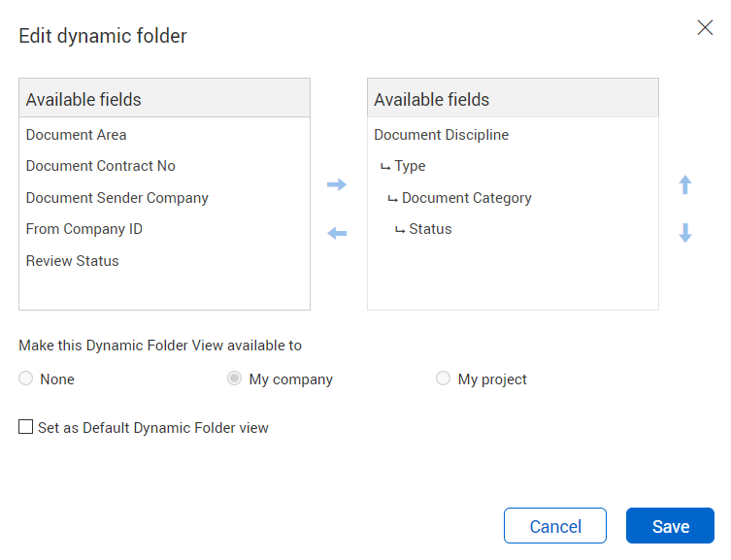Screen dimensions: 731x560
Task: Pick Document Sender Company field
Action: coord(164,198)
